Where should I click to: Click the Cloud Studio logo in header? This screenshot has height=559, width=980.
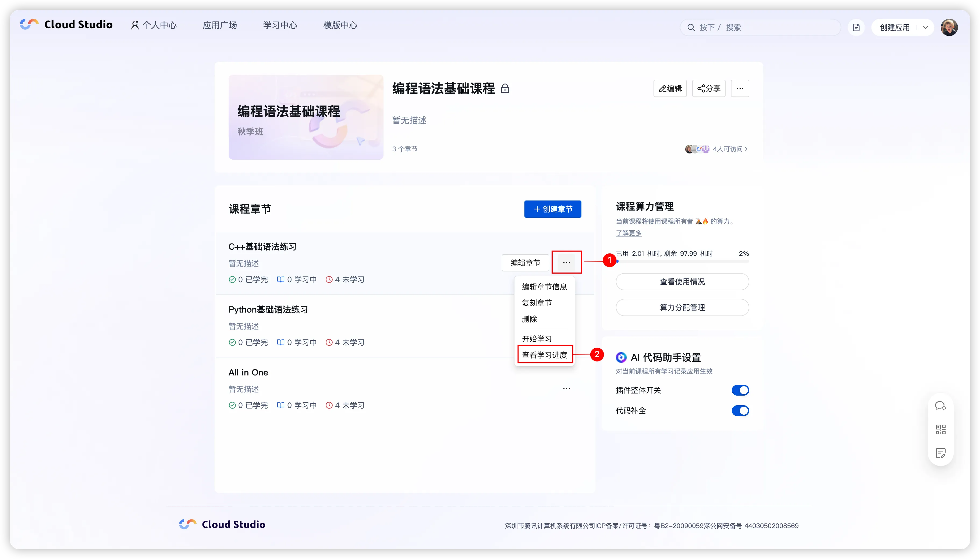[x=66, y=24]
